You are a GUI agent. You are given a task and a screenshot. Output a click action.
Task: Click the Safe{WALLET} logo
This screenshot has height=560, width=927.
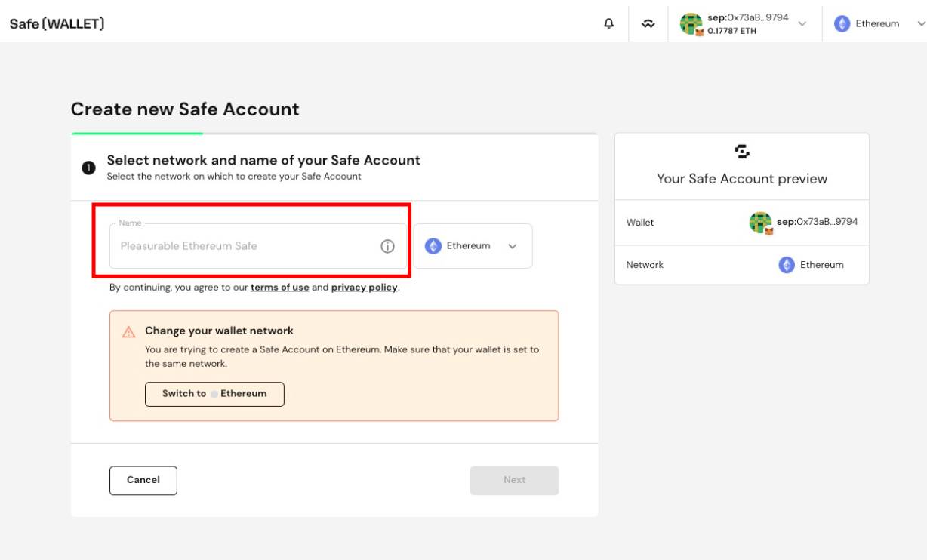point(57,23)
